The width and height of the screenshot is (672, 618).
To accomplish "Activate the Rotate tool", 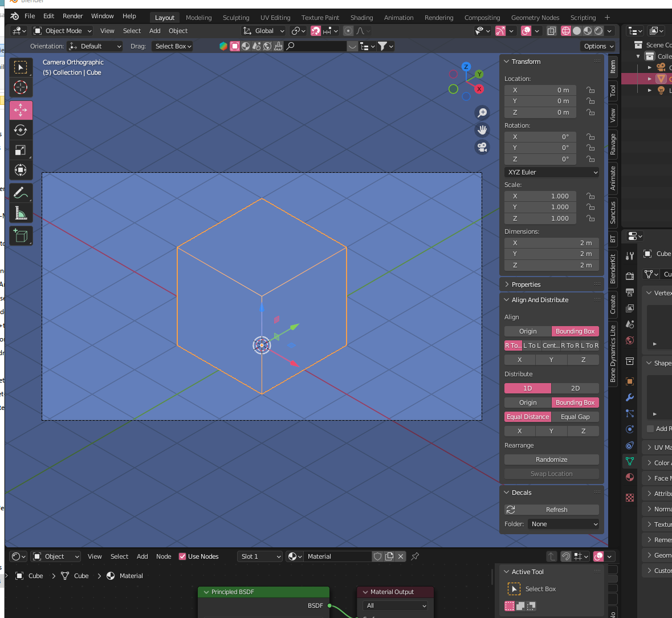I will pyautogui.click(x=21, y=130).
